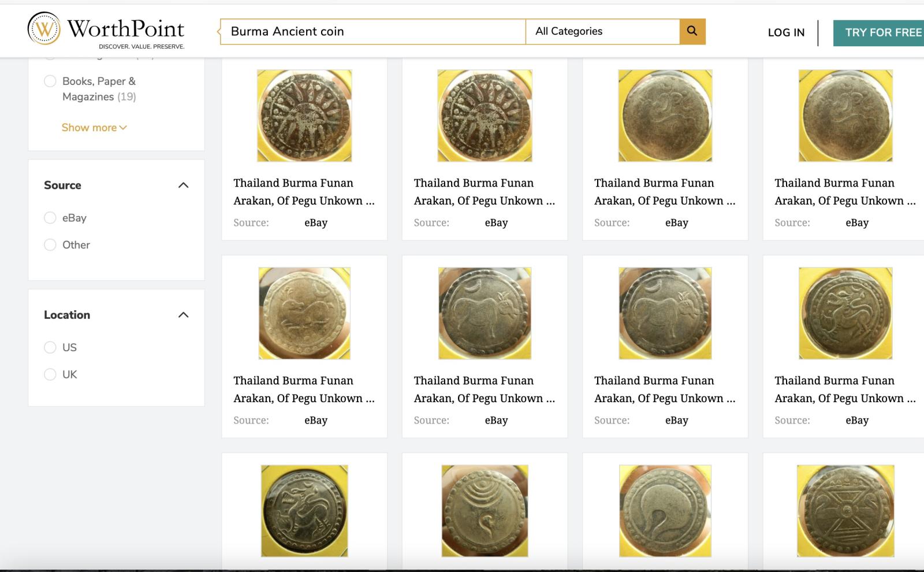Viewport: 924px width, 572px height.
Task: Open first Thailand Burma Funan Arakan listing title
Action: tap(304, 192)
